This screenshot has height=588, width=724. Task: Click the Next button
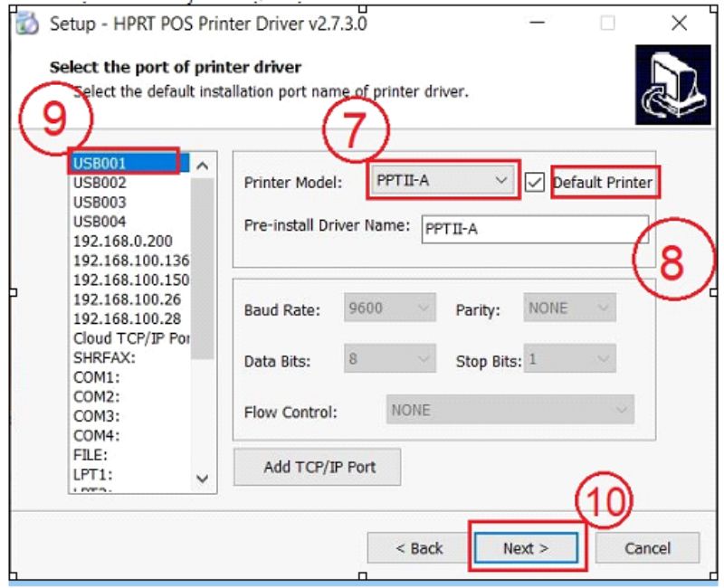[x=526, y=547]
